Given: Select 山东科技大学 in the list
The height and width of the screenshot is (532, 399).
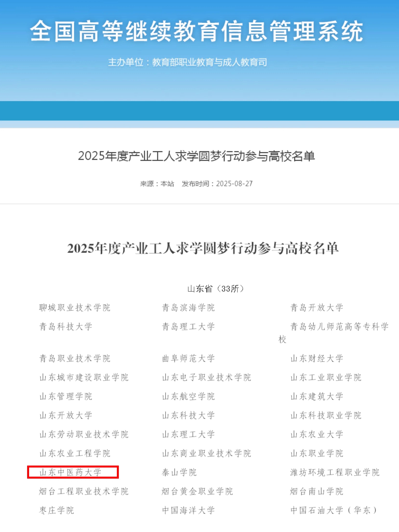Looking at the screenshot, I should (x=188, y=415).
